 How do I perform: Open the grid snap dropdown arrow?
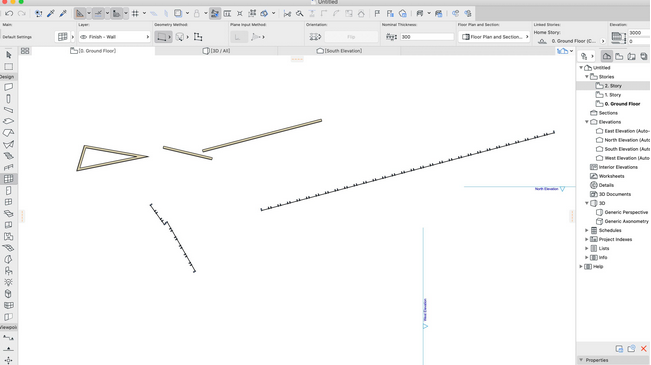coord(144,14)
